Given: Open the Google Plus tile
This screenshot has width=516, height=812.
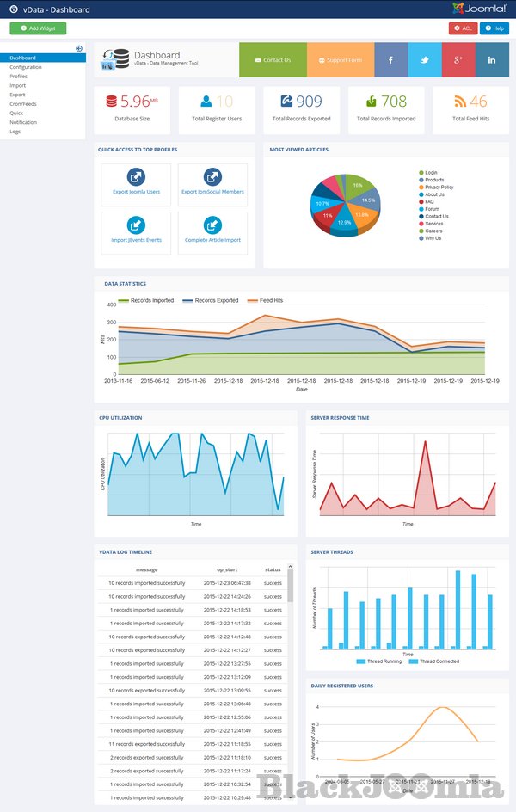Looking at the screenshot, I should coord(458,60).
